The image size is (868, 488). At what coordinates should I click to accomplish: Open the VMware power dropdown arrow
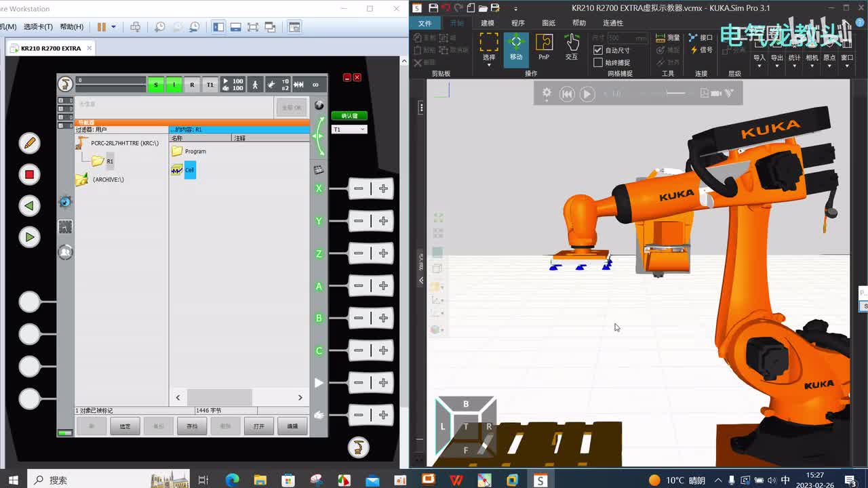coord(113,27)
